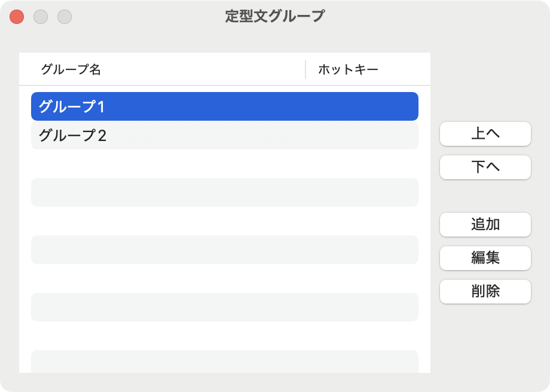
Task: Click the ホットキー column header
Action: 348,69
